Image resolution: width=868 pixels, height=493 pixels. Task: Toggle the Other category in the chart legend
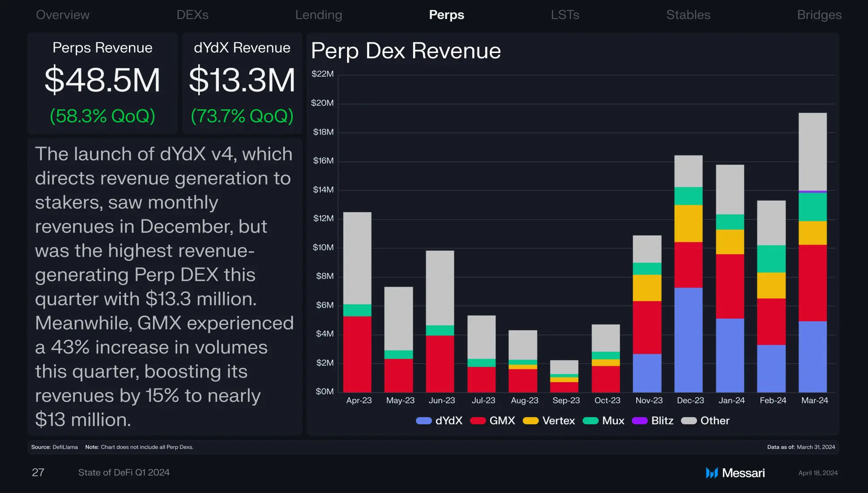coord(705,420)
